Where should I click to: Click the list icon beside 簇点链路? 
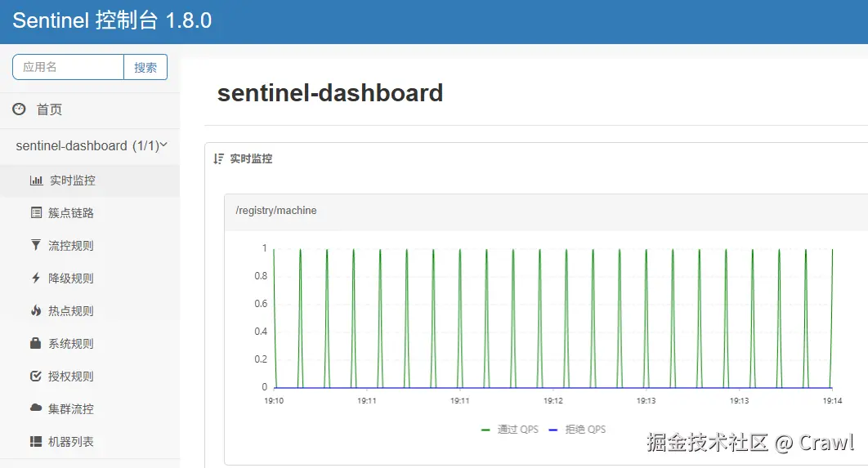(x=36, y=213)
